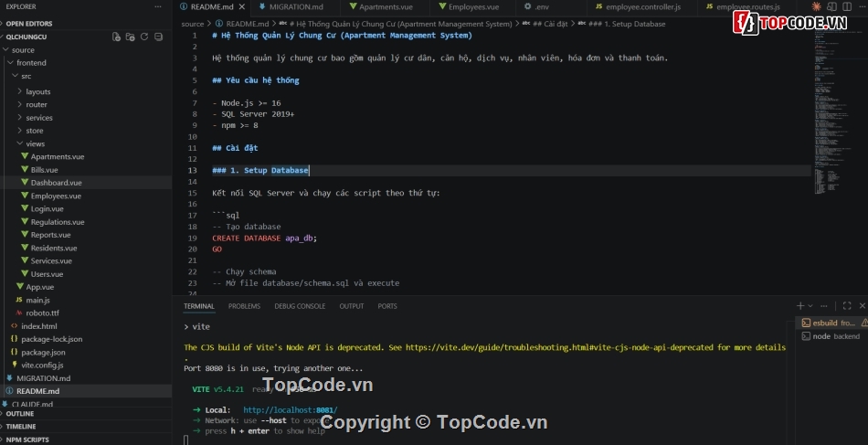Open the PORTS panel tab
Viewport: 868px width, 445px height.
pyautogui.click(x=387, y=305)
